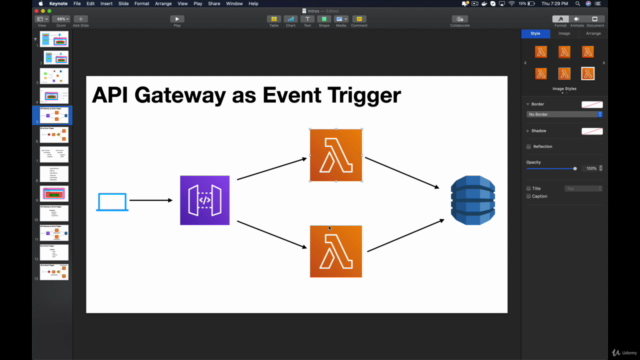Click the Border preview swatch
The image size is (640, 360).
(x=592, y=104)
